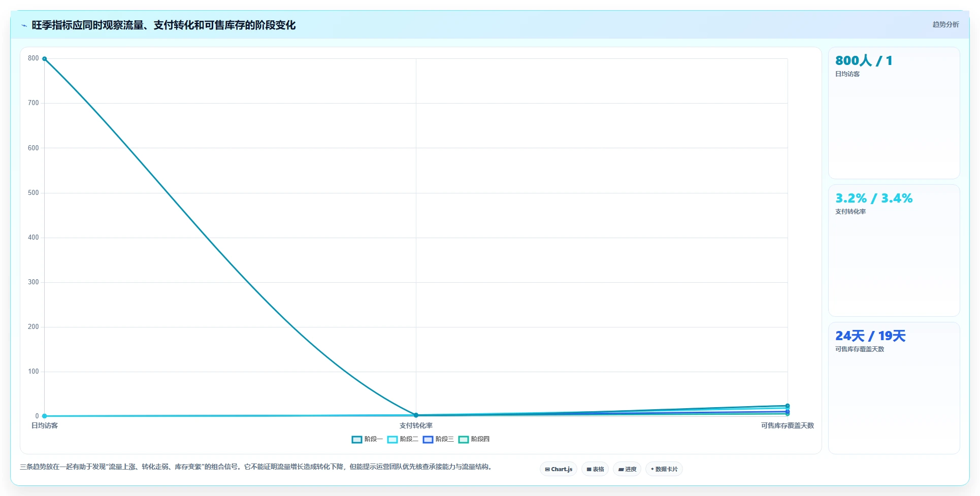Image resolution: width=980 pixels, height=496 pixels.
Task: Select the 800 data point at 日均访客
Action: [x=45, y=59]
